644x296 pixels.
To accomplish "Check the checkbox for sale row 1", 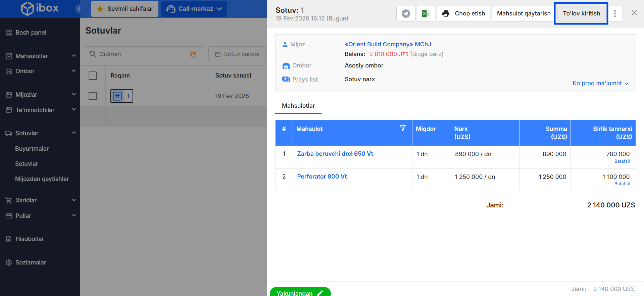I will [x=93, y=96].
